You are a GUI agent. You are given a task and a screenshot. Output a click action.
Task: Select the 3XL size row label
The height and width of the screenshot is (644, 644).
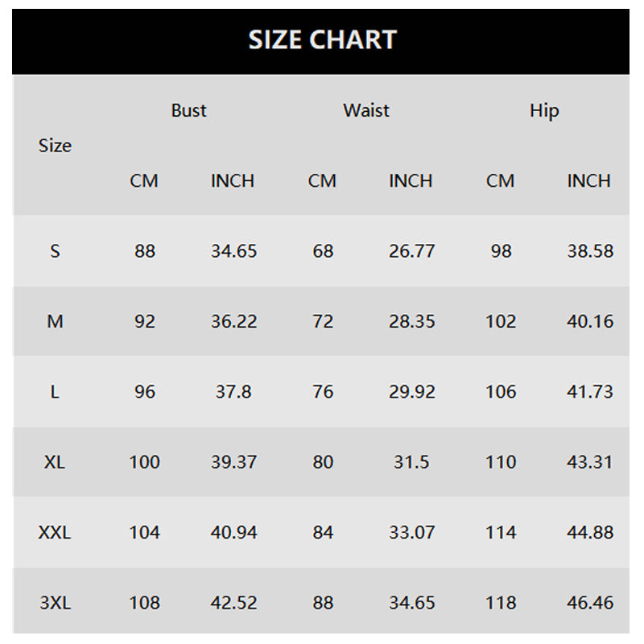coord(55,602)
